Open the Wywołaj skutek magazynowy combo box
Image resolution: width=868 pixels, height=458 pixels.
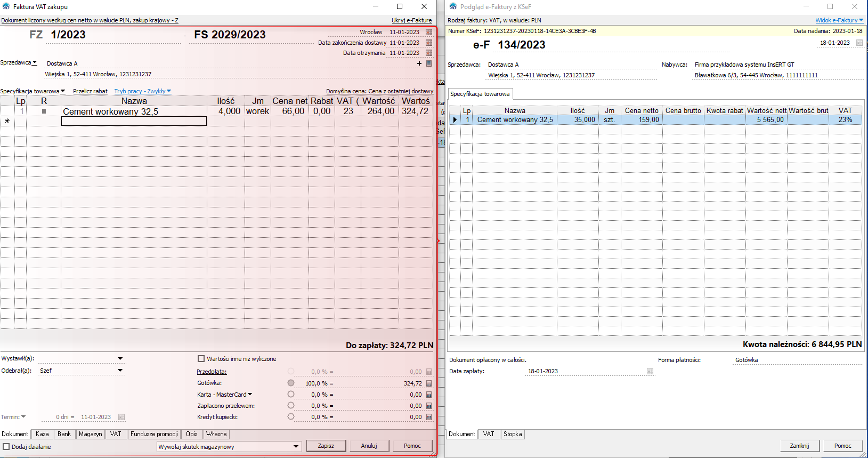click(x=296, y=447)
